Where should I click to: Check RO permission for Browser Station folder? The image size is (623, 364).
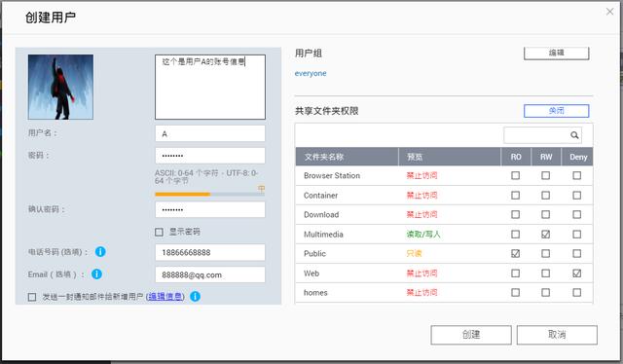(x=515, y=175)
